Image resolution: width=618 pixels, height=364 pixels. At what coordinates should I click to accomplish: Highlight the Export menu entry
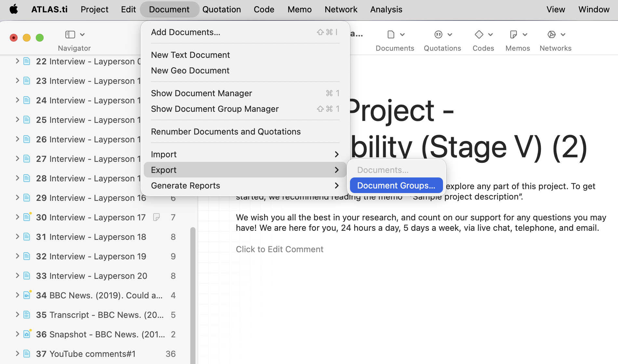[245, 170]
